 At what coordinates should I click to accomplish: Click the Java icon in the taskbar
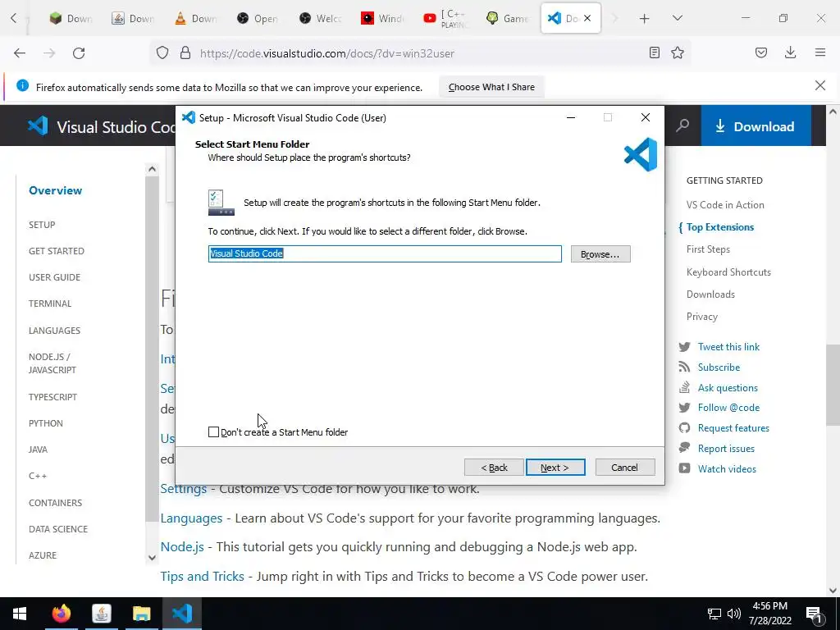pyautogui.click(x=101, y=614)
